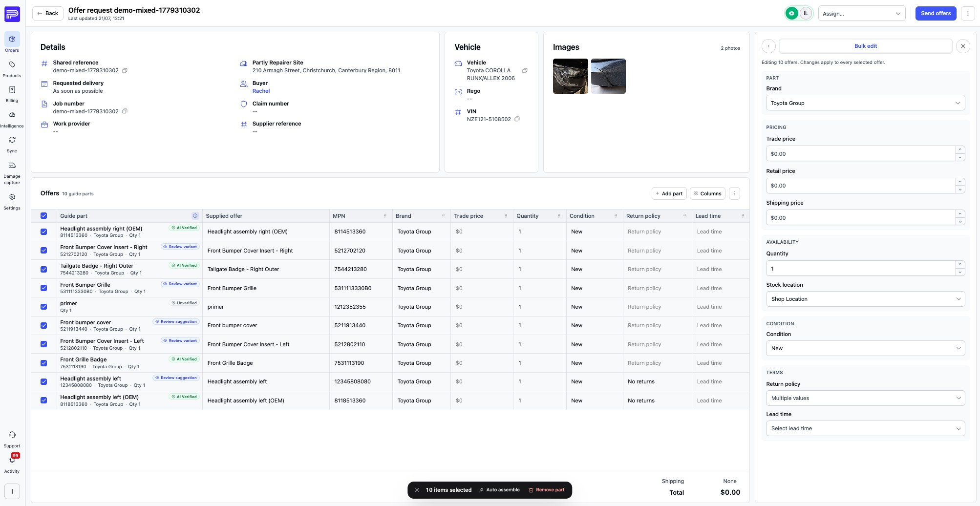Open the Trade price column menu handle

point(506,216)
